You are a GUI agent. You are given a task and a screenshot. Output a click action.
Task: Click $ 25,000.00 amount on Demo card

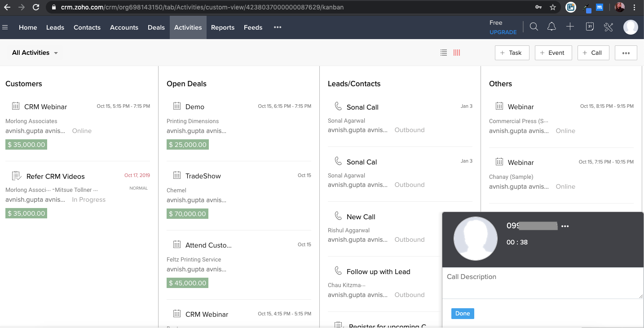tap(188, 145)
